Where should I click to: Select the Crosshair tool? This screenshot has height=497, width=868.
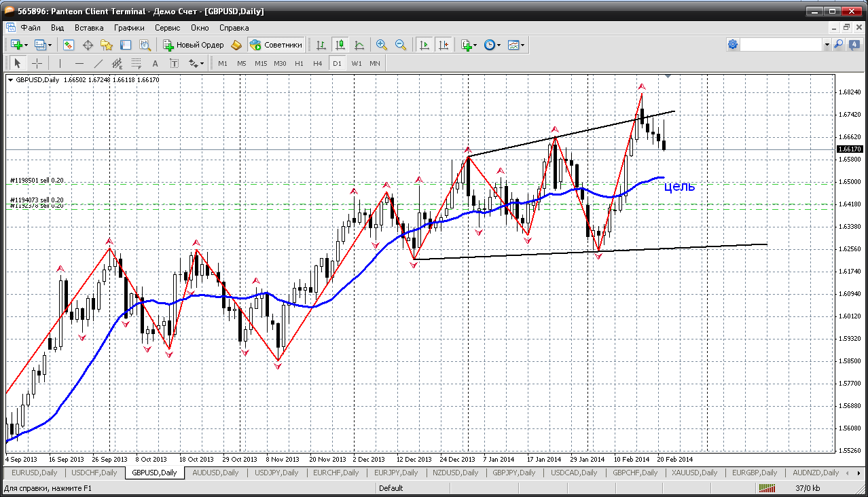[37, 63]
